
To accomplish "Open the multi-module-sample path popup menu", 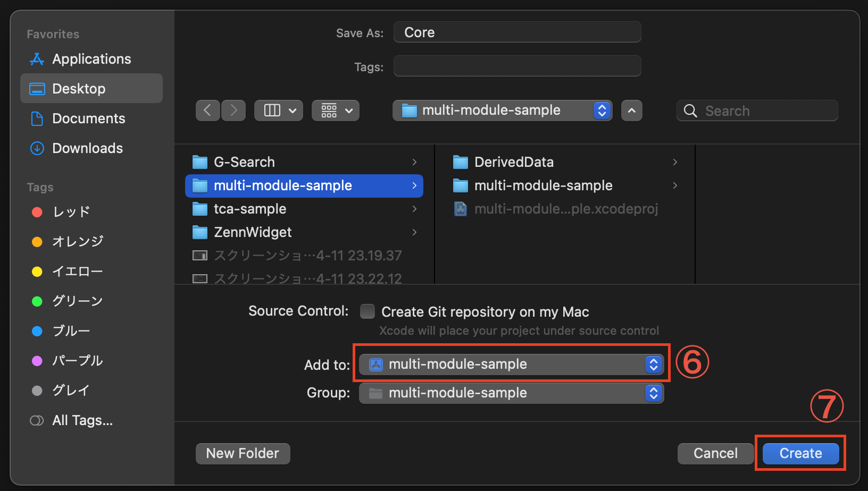I will pos(503,111).
